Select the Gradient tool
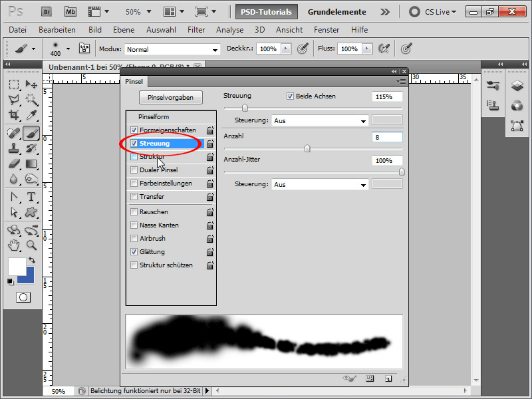Screen dimensions: 532x399 pyautogui.click(x=31, y=164)
